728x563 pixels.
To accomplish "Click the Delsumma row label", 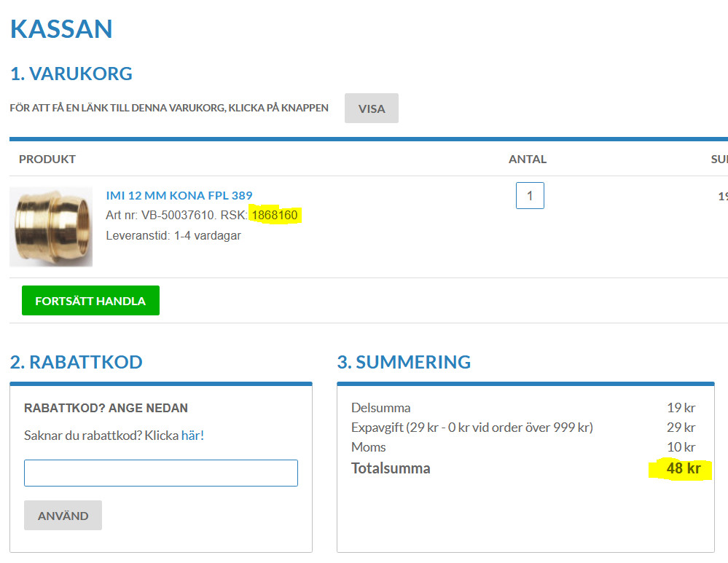I will point(380,408).
